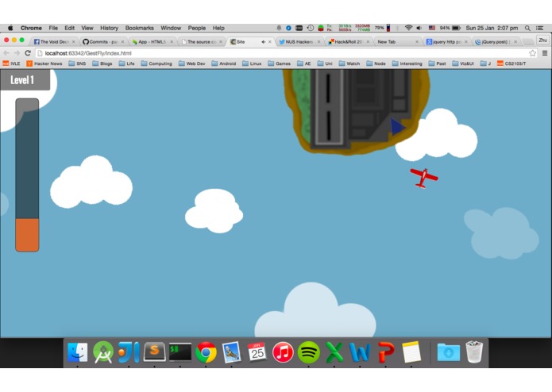
Task: Open Microsoft PowerPoint from the dock
Action: (386, 352)
